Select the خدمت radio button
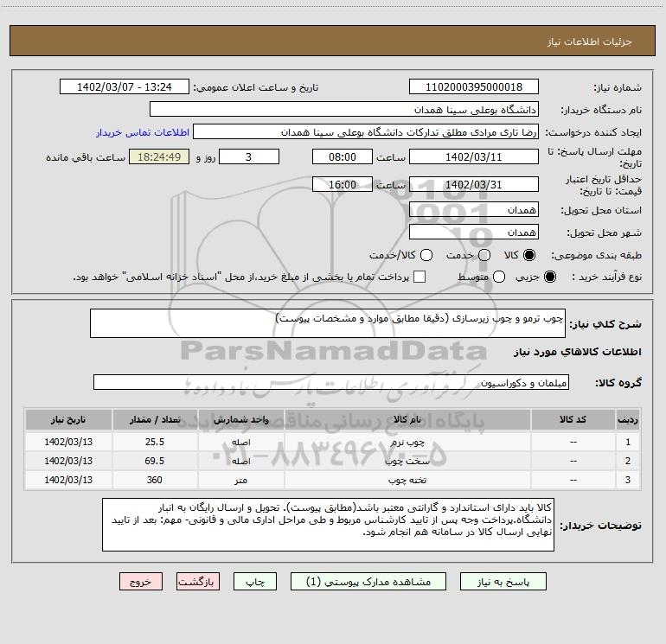 pos(484,255)
